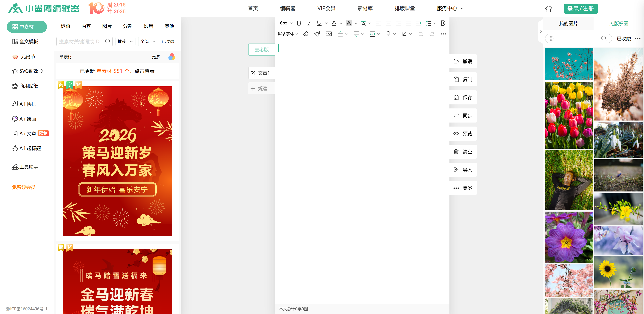Expand the 推荐 sort dropdown

(x=125, y=42)
